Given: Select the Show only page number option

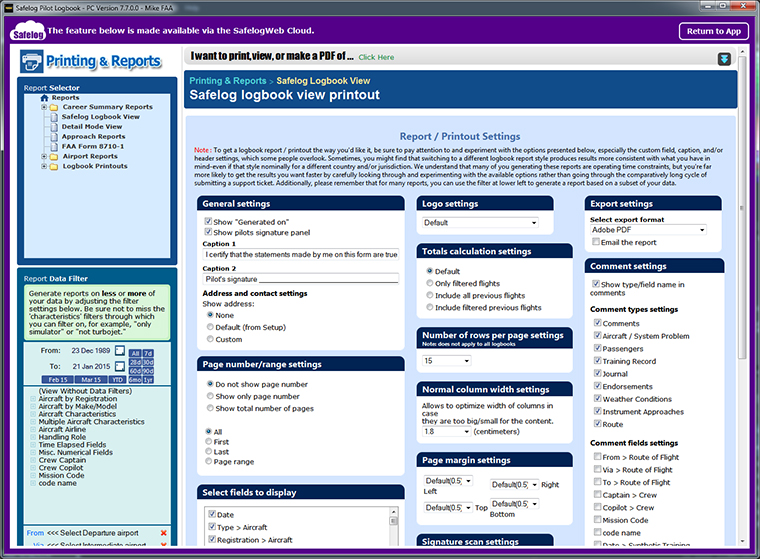Looking at the screenshot, I should tap(208, 396).
